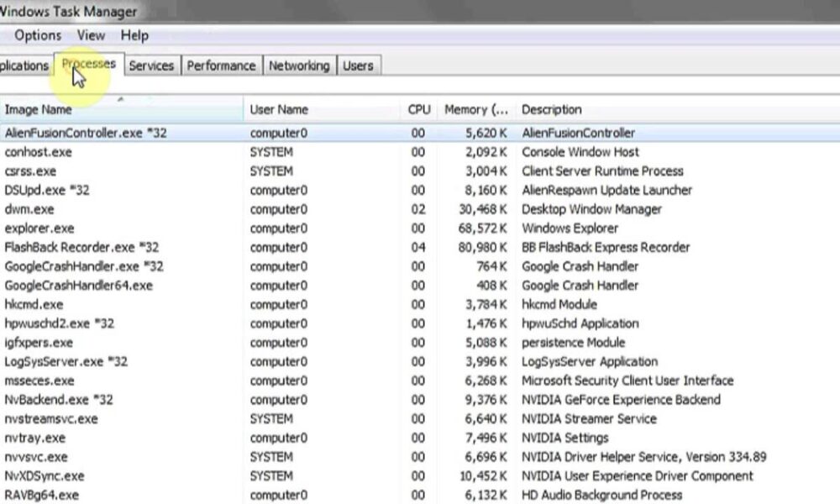
Task: Select the csrss.exe process
Action: [x=420, y=171]
